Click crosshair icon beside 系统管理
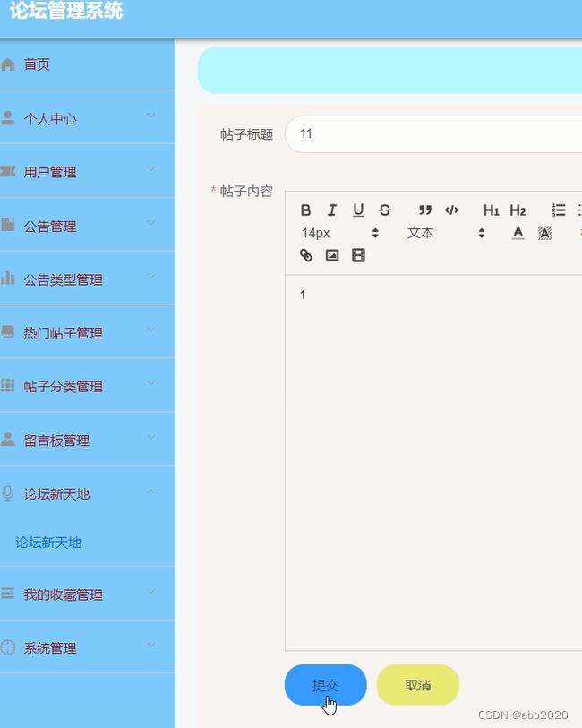 7,647
